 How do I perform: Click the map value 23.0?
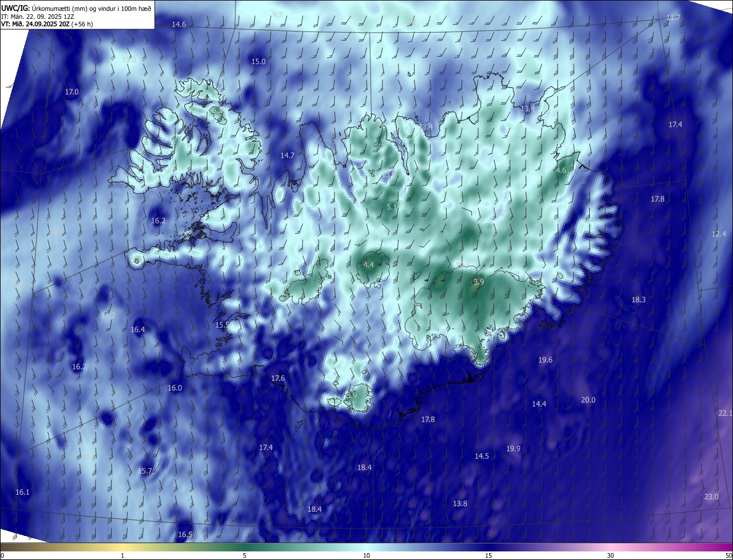pyautogui.click(x=711, y=497)
